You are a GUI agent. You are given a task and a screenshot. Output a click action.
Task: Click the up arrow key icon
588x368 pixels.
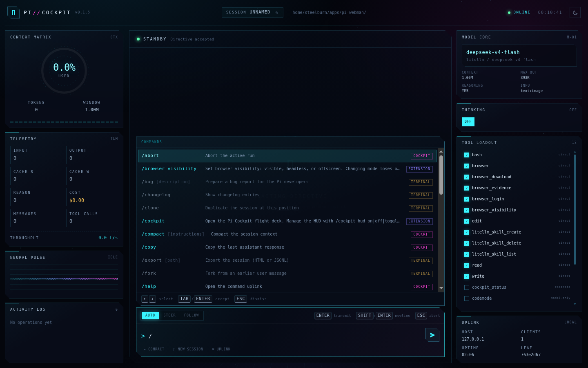click(x=145, y=299)
